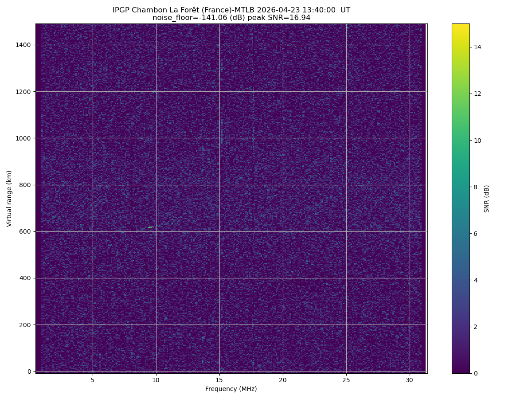This screenshot has width=532, height=399.
Task: Click the plot title with station name
Action: 231,10
